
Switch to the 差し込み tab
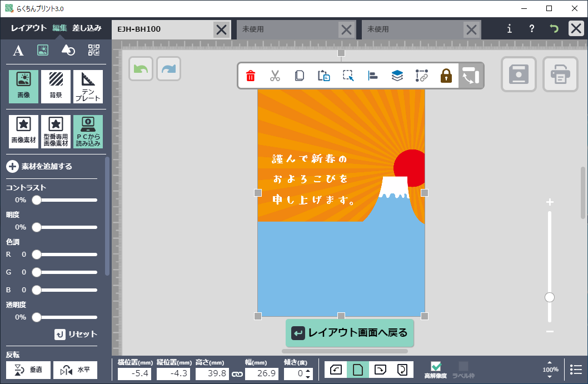(x=87, y=28)
